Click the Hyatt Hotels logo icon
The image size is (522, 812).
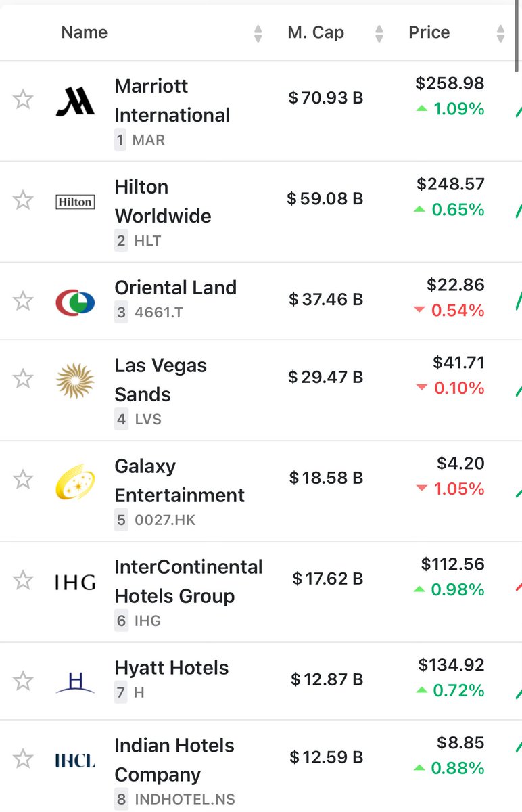point(75,682)
